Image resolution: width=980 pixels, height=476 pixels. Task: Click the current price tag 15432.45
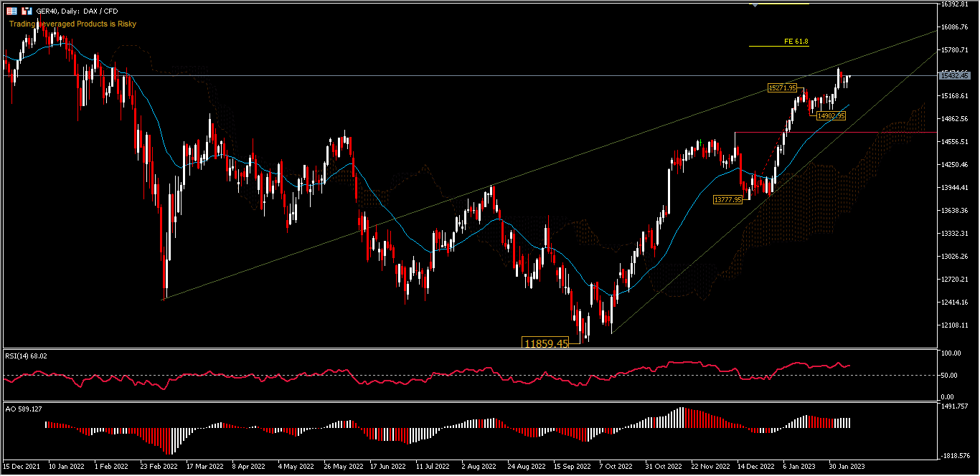(x=954, y=75)
